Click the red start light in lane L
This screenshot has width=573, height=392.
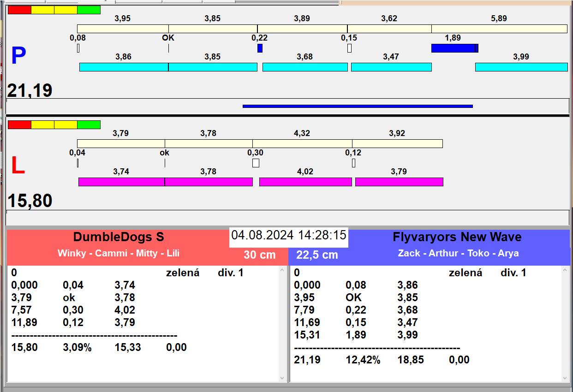[x=19, y=125]
